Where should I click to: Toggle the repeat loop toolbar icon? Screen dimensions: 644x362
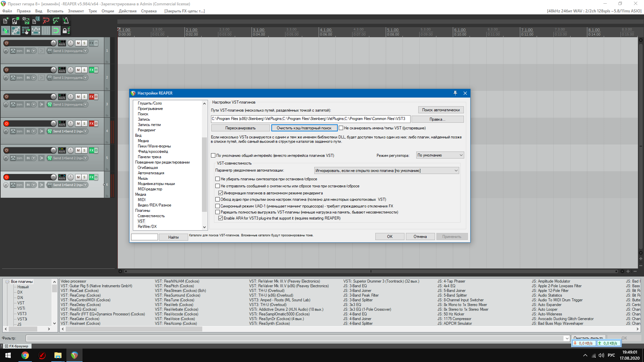(56, 31)
